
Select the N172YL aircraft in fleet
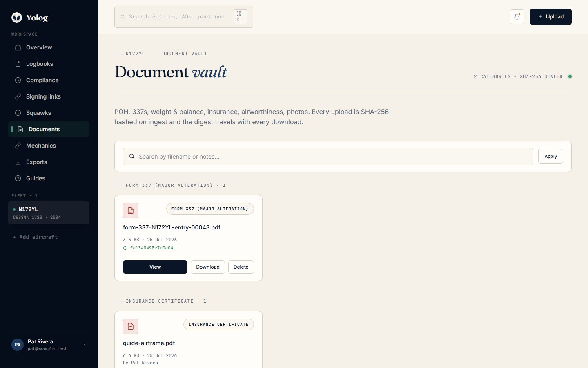pos(49,213)
